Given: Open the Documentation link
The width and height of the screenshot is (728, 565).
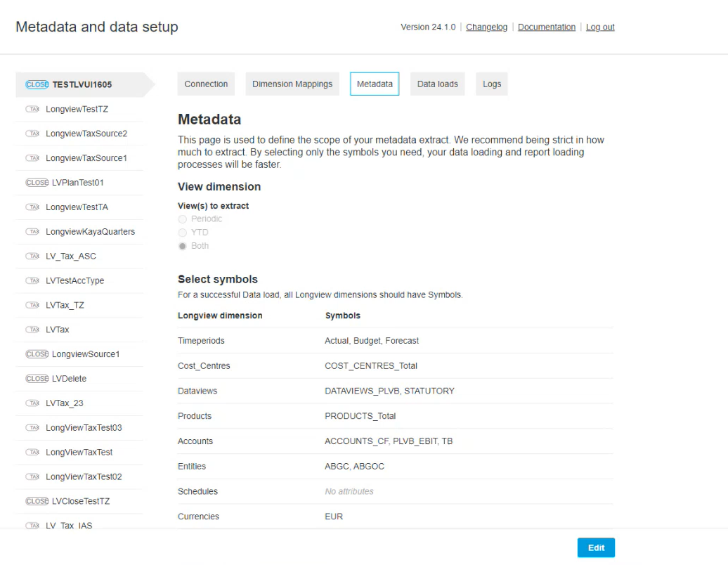Looking at the screenshot, I should 547,27.
